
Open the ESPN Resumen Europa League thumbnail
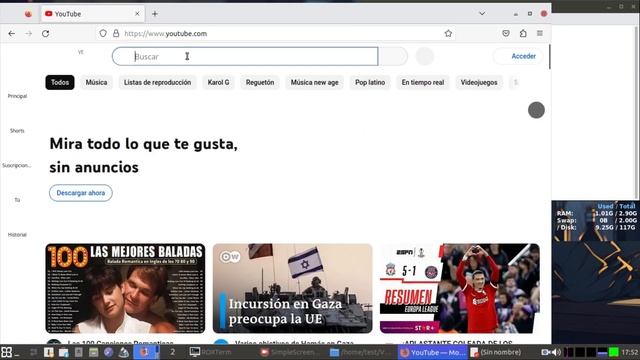click(460, 289)
